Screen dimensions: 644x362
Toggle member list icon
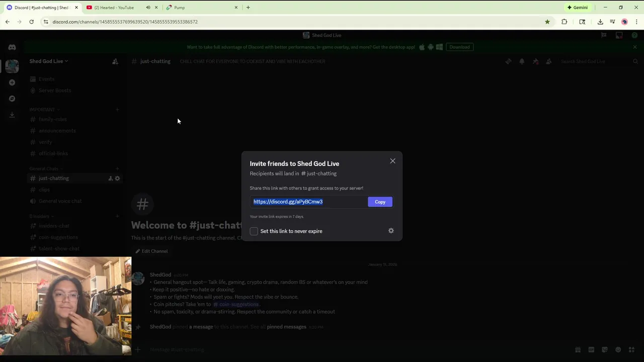click(x=549, y=61)
